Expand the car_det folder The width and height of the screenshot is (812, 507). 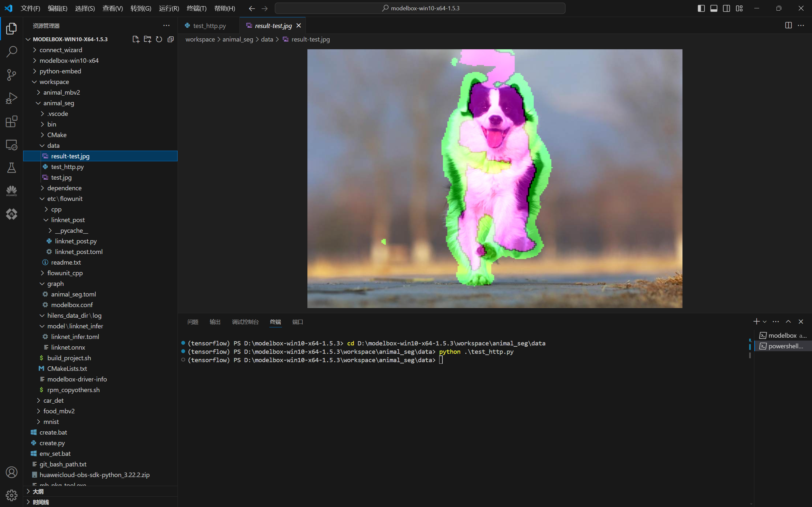53,400
